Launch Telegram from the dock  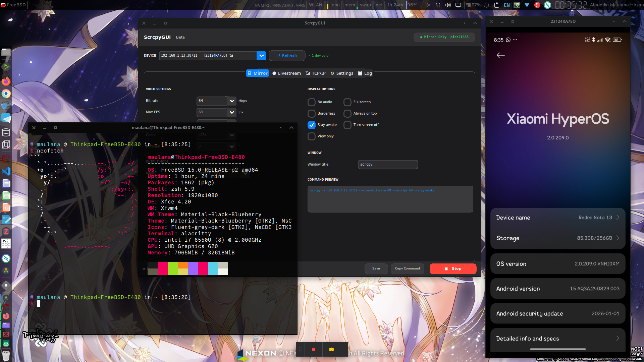6,118
